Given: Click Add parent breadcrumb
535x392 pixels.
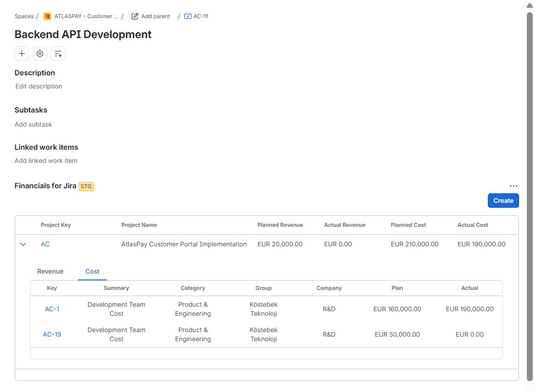Looking at the screenshot, I should click(155, 16).
